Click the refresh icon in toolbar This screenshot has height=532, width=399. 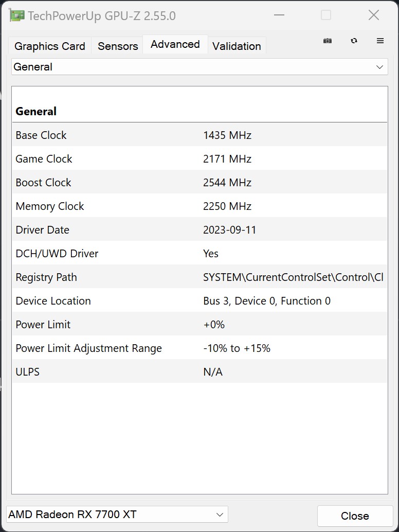[x=354, y=41]
